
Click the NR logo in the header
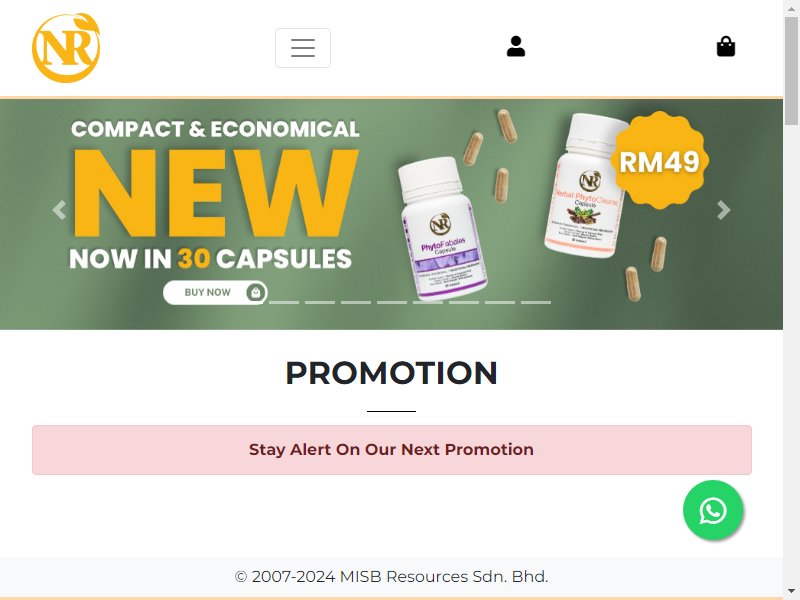66,47
